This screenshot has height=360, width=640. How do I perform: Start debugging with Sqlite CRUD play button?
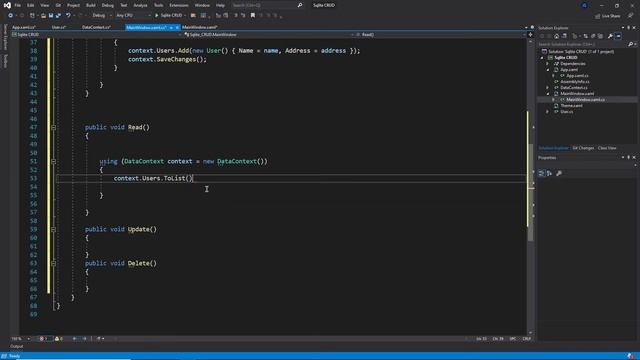pyautogui.click(x=169, y=16)
